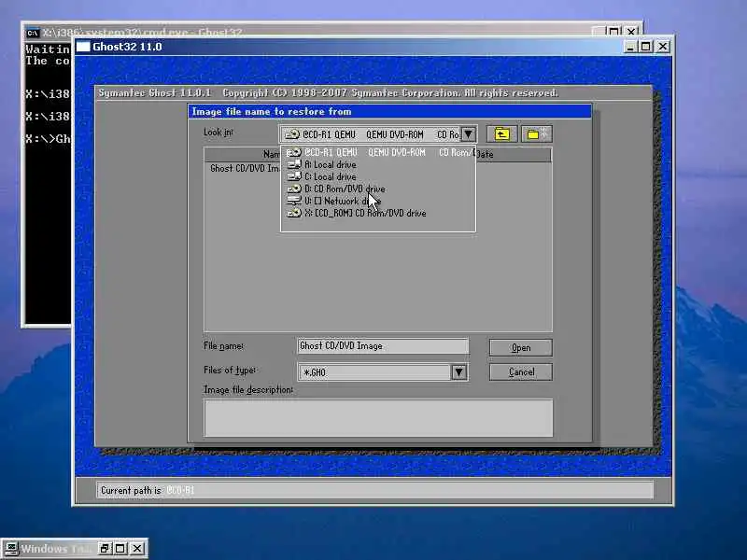The image size is (747, 560).
Task: Click the cmd.exe window title icon
Action: pos(33,33)
